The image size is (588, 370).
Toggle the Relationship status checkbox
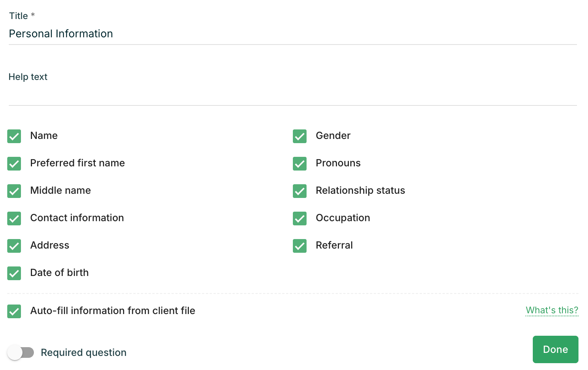point(300,191)
